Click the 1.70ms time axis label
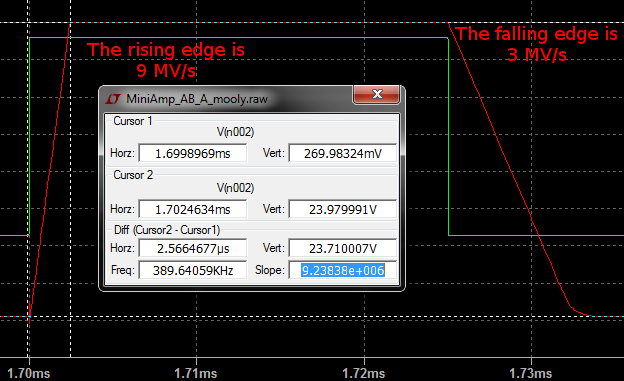624x381 pixels. (x=29, y=373)
